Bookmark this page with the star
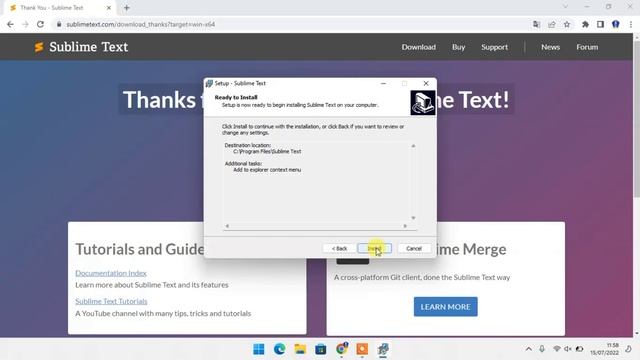Viewport: 640px width, 360px height. (x=567, y=24)
